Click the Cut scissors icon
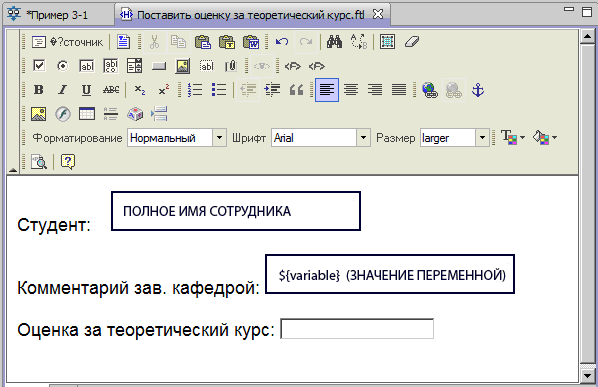 click(x=154, y=42)
